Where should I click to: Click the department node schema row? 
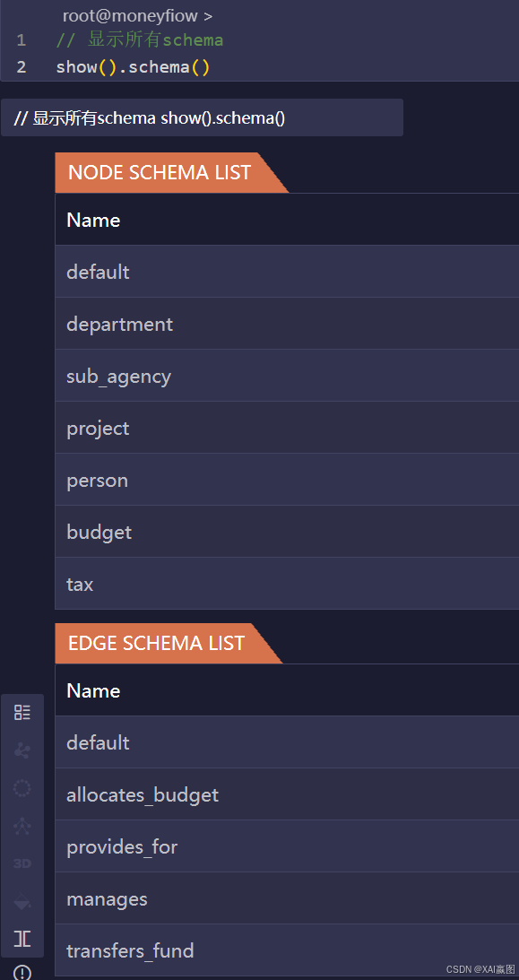(x=288, y=324)
